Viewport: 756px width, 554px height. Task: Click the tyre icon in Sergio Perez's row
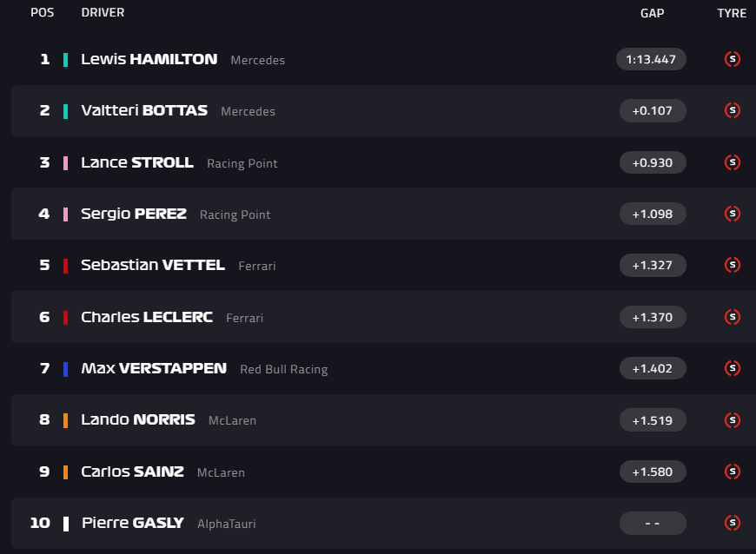(x=733, y=214)
